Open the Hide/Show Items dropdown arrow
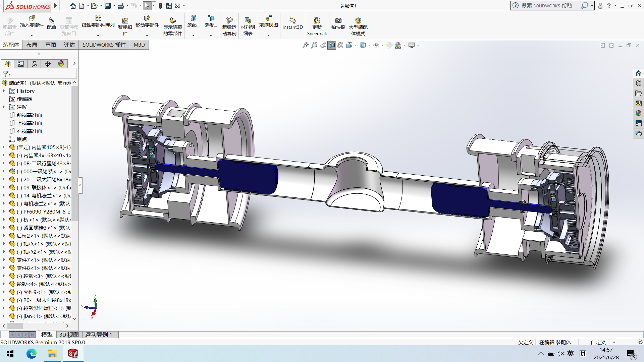 coord(382,45)
